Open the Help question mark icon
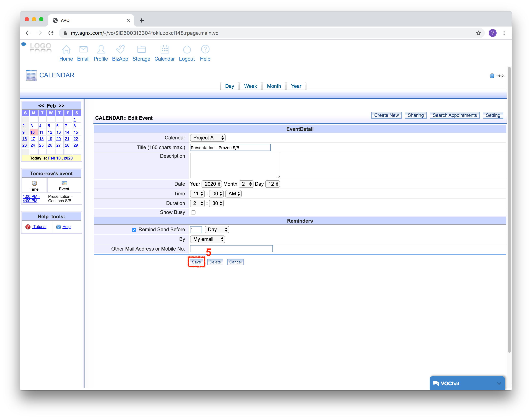The width and height of the screenshot is (532, 419). [x=205, y=50]
